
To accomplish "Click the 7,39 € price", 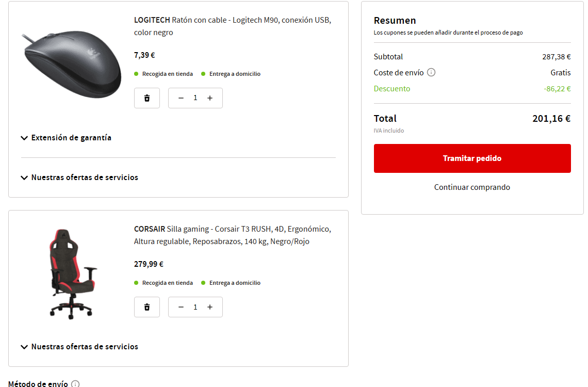I will (144, 55).
